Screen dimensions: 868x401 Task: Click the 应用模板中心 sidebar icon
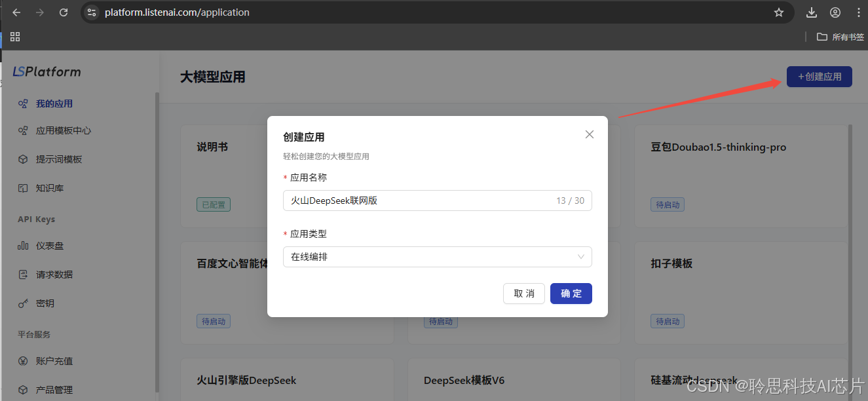23,130
